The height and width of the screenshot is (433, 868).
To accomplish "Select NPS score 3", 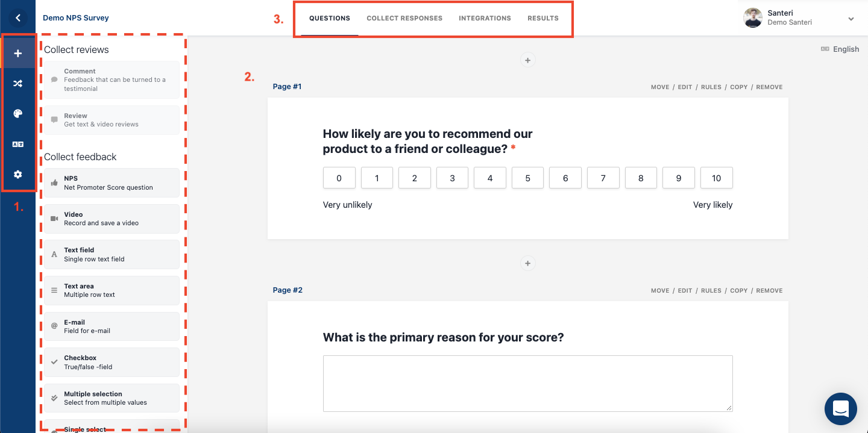I will [452, 178].
